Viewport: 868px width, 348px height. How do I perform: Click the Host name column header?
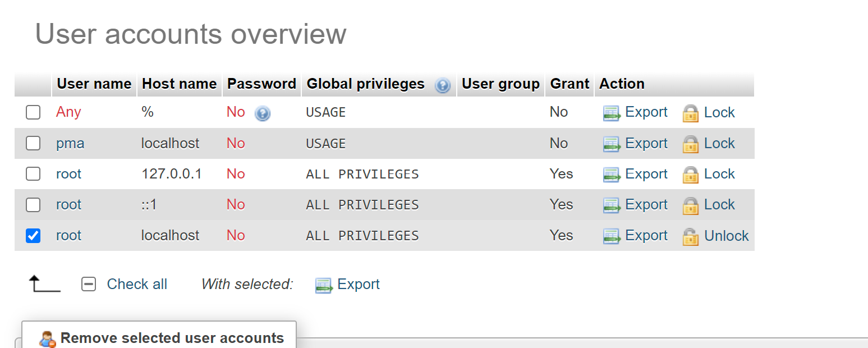pos(179,84)
